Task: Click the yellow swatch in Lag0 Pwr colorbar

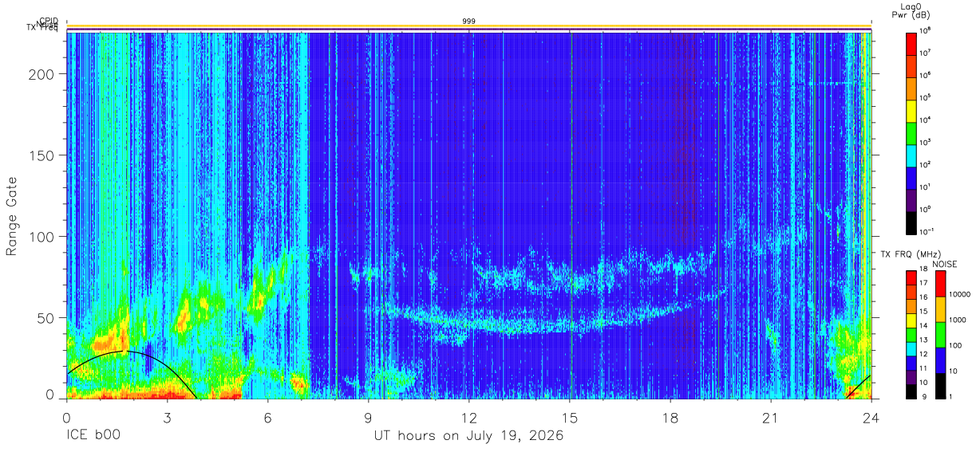Action: (911, 110)
